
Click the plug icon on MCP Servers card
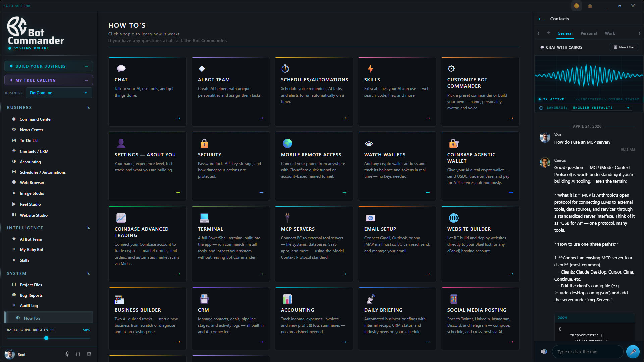tap(287, 218)
